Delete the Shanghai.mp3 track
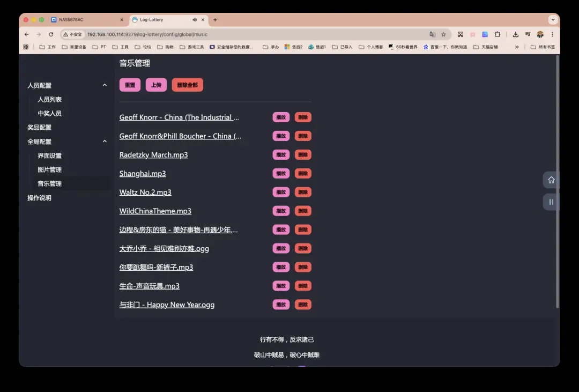Screen dimensions: 579x392 pos(303,174)
